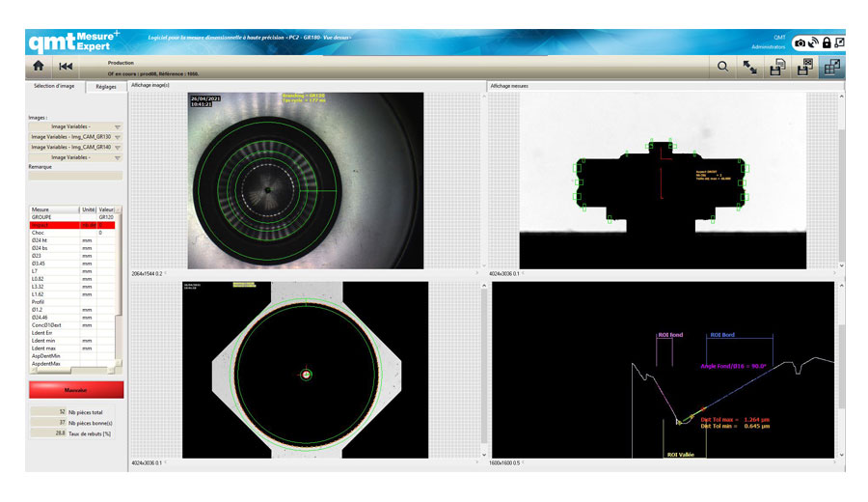Click the Remarque text field
This screenshot has height=502, width=868.
click(75, 176)
